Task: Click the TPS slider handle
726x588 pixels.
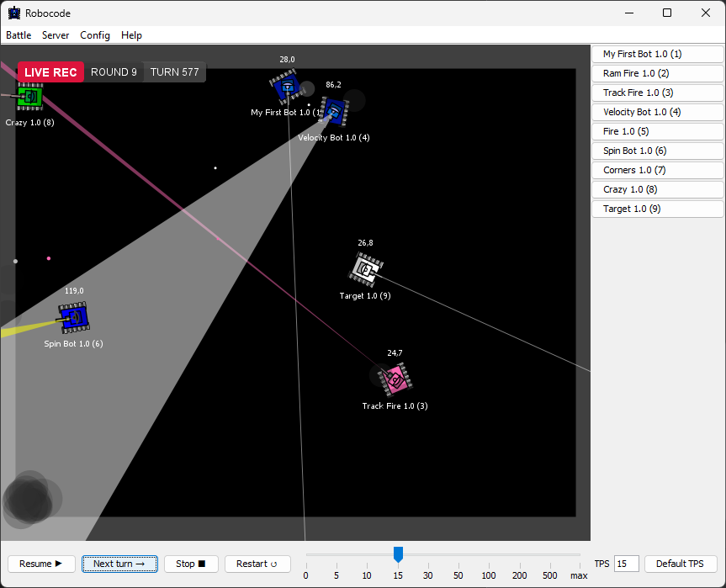Action: point(398,554)
